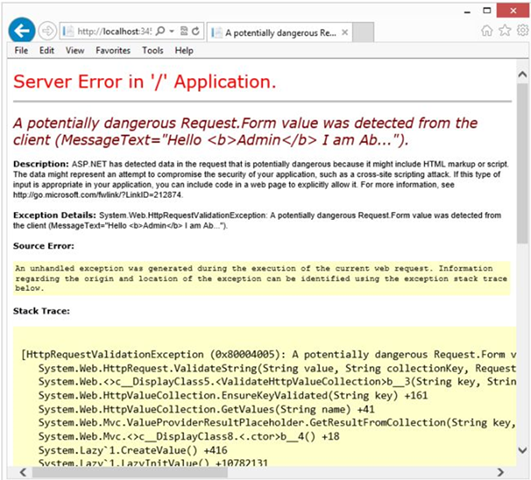Click the Compatibility View icon
Screen dimensions: 531x480
(x=184, y=31)
